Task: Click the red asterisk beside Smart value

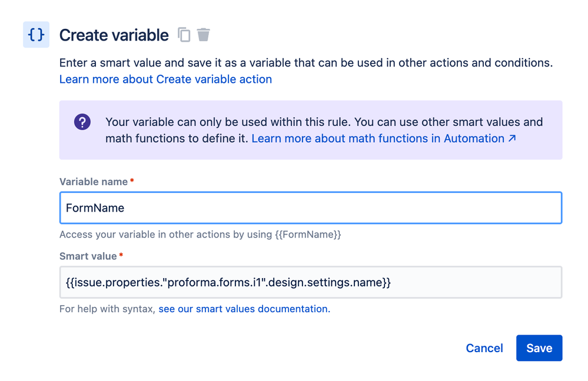Action: (x=121, y=256)
